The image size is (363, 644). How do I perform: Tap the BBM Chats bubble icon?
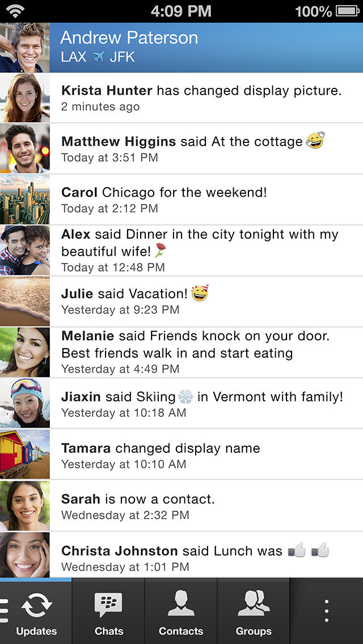point(108,605)
